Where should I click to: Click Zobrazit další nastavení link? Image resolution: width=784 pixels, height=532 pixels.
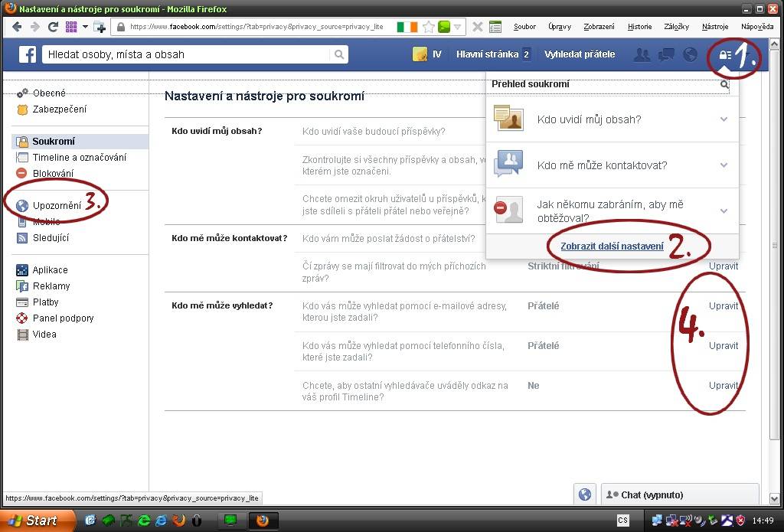coord(612,246)
